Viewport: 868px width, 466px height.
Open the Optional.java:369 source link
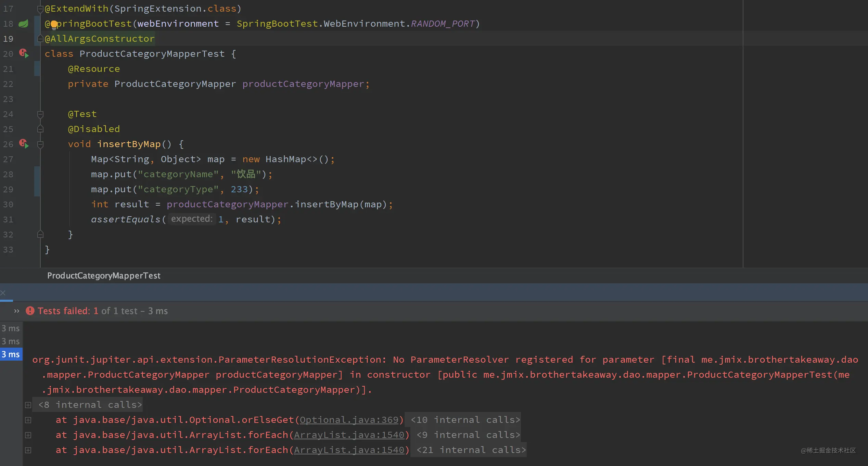(x=349, y=420)
